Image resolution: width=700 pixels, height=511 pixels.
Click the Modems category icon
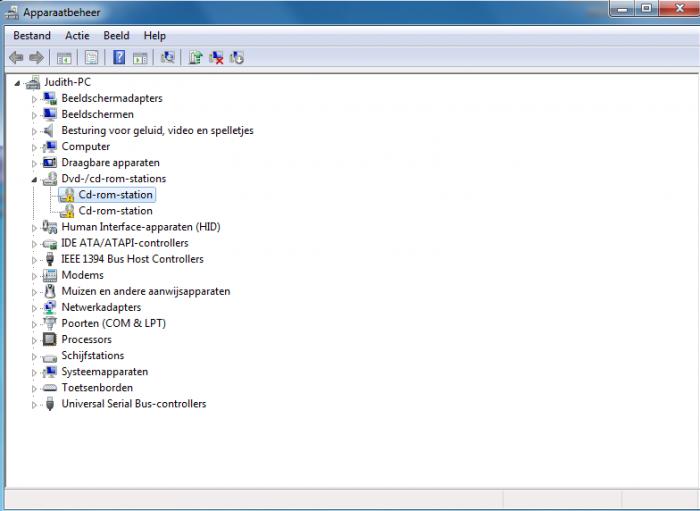(x=50, y=275)
